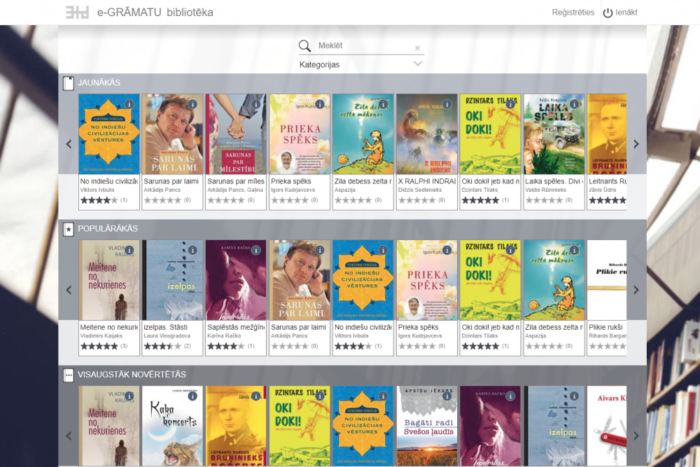Open the JAUNĀKĀS section heading
Viewport: 700px width, 467px height.
tap(99, 83)
